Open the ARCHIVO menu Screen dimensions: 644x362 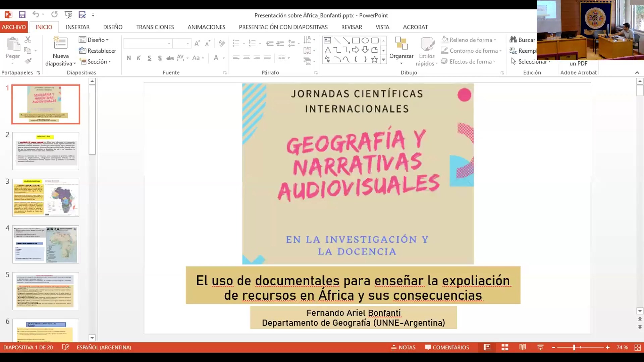(x=14, y=27)
